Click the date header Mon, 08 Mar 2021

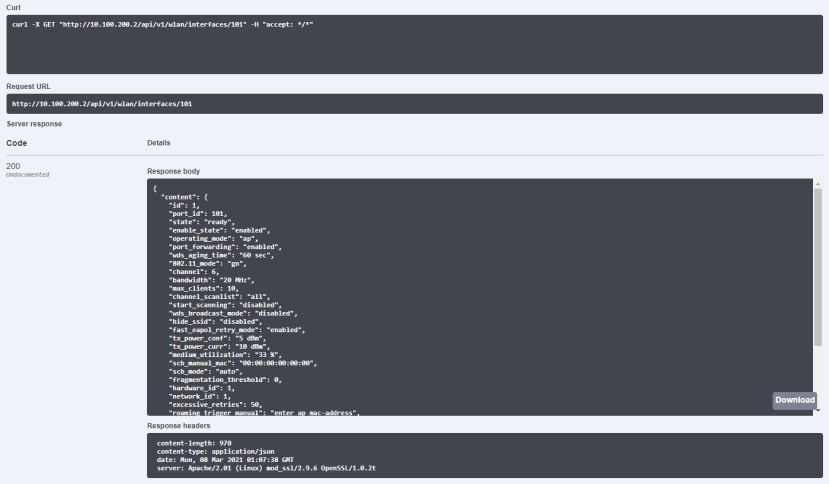(x=225, y=460)
